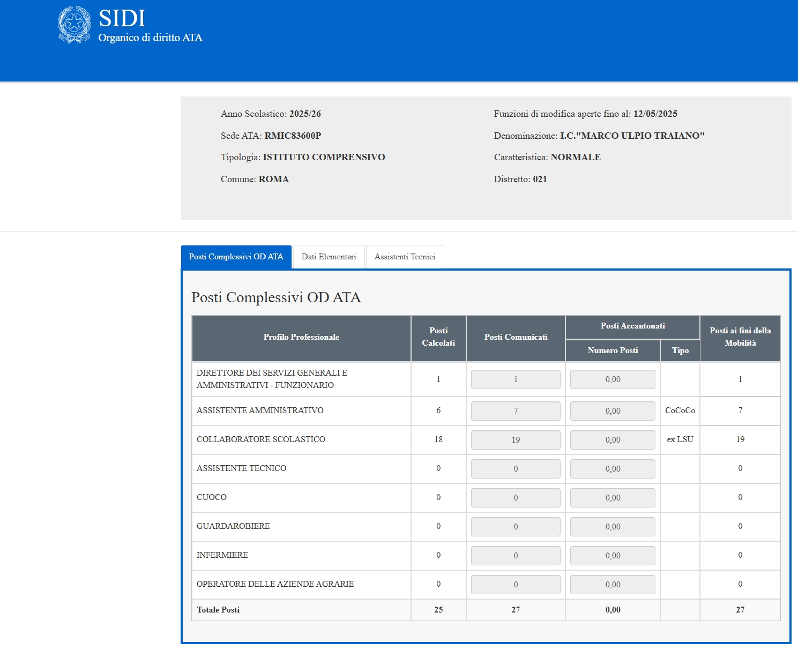Screen dimensions: 798x672
Task: Focus Posti Comunicati field for Operatore Aziende Agrarie
Action: tap(515, 585)
